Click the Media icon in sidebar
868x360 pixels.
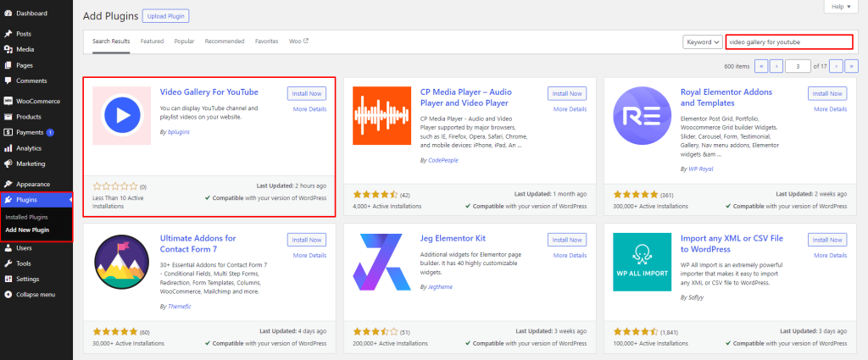click(x=8, y=49)
